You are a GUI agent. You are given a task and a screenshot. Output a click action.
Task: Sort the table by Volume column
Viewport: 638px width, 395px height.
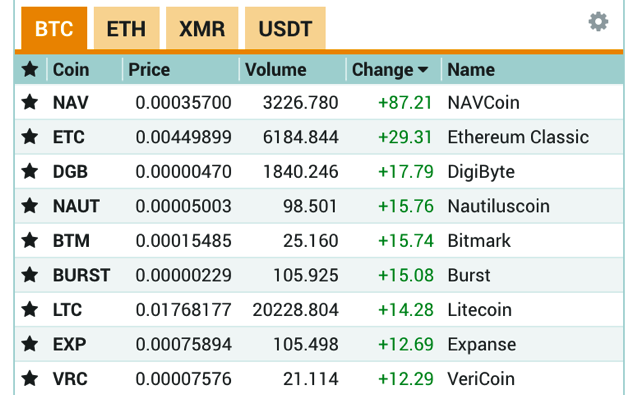coord(275,70)
